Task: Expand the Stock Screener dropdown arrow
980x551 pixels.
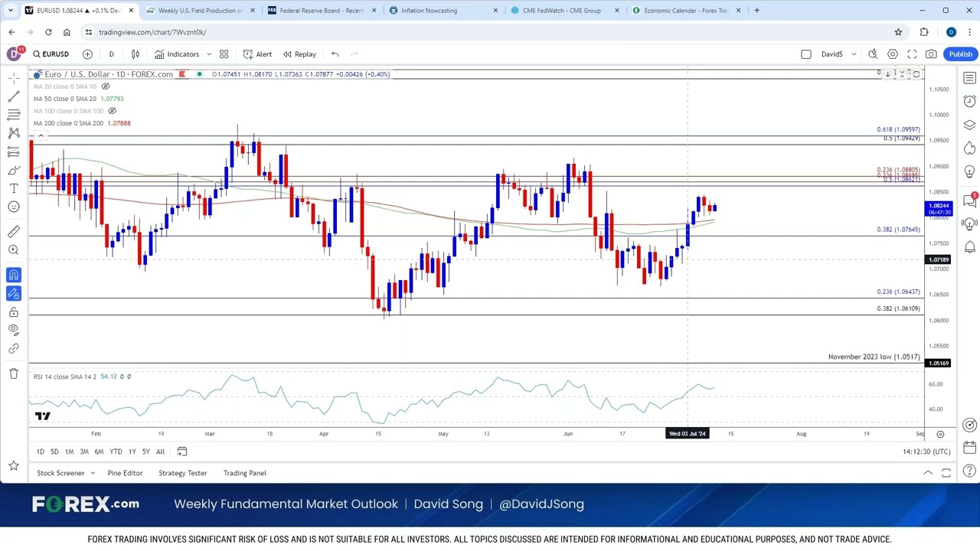Action: pyautogui.click(x=93, y=473)
